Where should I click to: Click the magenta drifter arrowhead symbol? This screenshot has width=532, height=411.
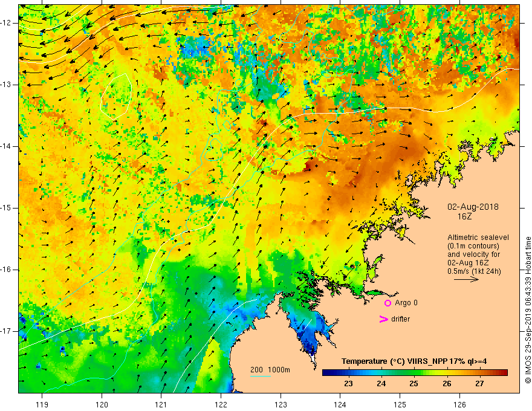[x=383, y=319]
